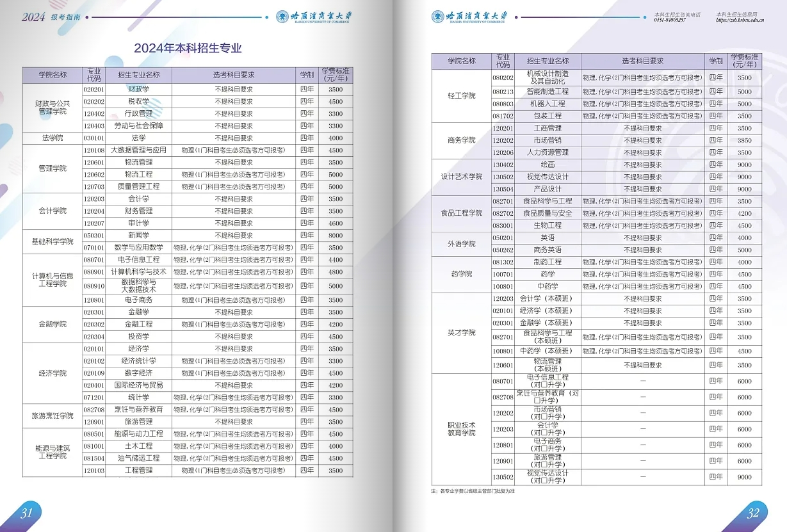Viewport: 787px width, 532px height.
Task: Click the 食品质量与安全 major cell
Action: pyautogui.click(x=548, y=213)
